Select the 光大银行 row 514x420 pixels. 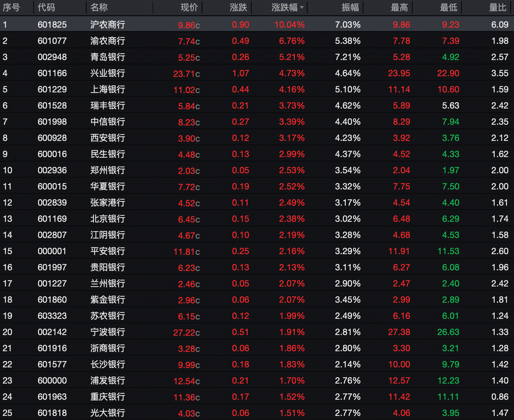tap(257, 413)
